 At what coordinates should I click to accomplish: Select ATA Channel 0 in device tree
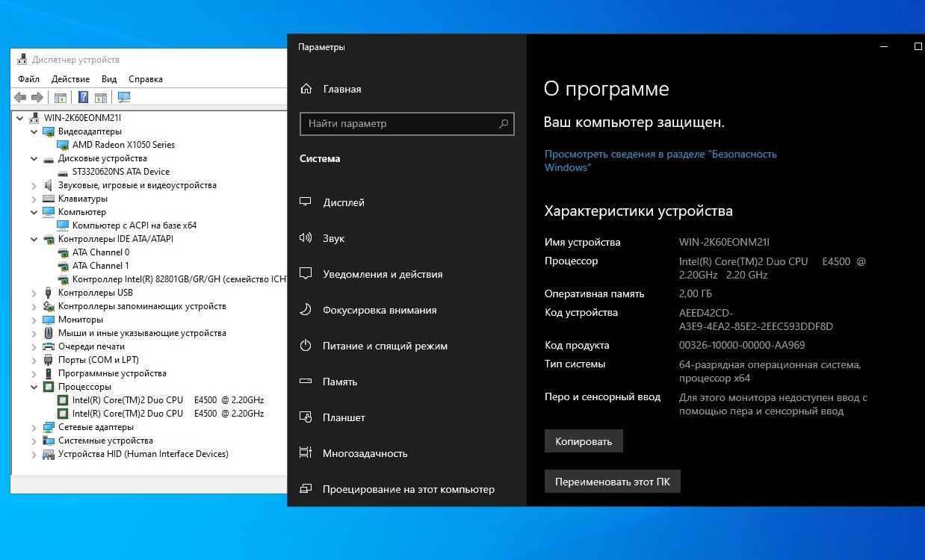pyautogui.click(x=101, y=252)
